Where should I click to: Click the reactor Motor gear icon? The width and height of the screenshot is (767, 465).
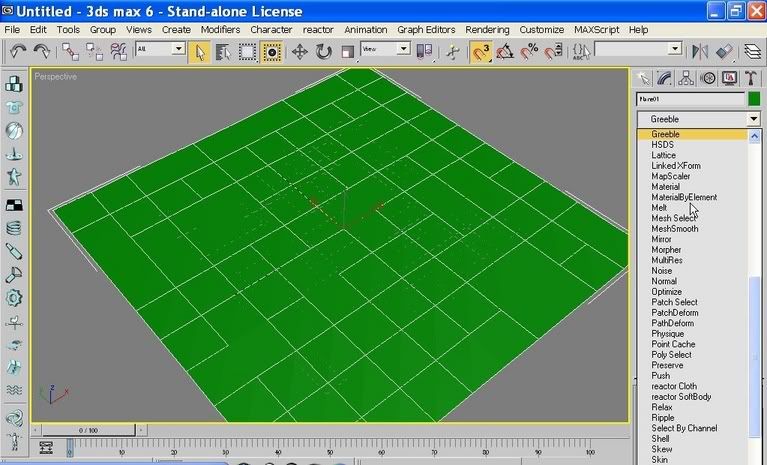click(14, 297)
